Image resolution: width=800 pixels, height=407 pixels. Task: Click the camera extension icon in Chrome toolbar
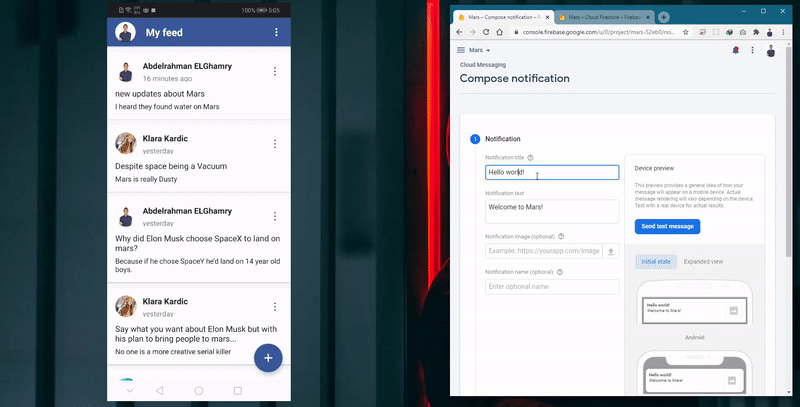pyautogui.click(x=743, y=32)
